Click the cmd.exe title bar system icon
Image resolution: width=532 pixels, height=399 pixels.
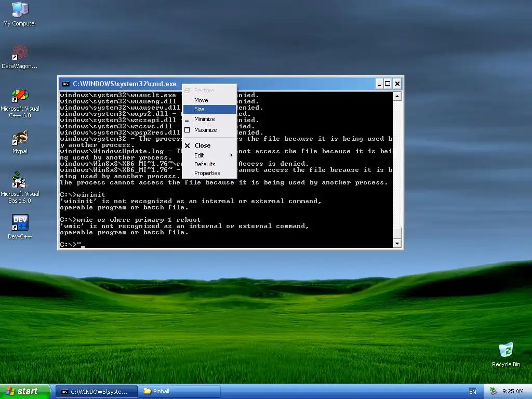(x=66, y=84)
